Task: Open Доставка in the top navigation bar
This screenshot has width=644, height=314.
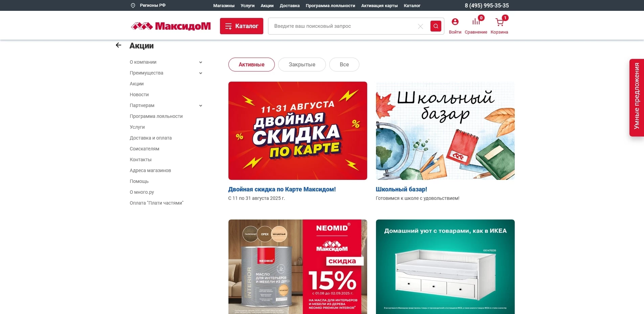Action: click(x=290, y=6)
